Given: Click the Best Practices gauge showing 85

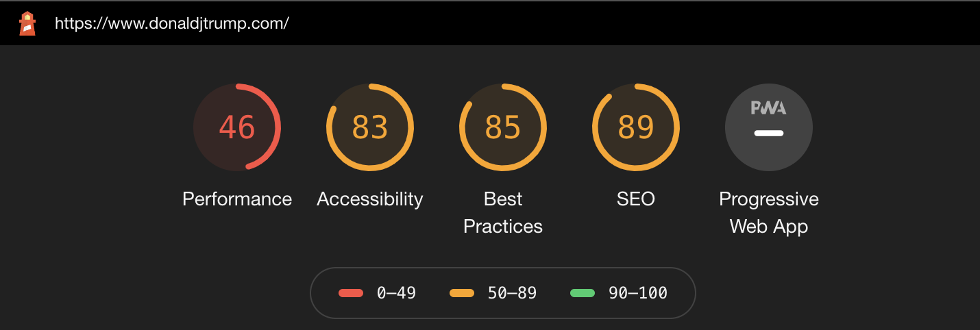Looking at the screenshot, I should point(503,127).
